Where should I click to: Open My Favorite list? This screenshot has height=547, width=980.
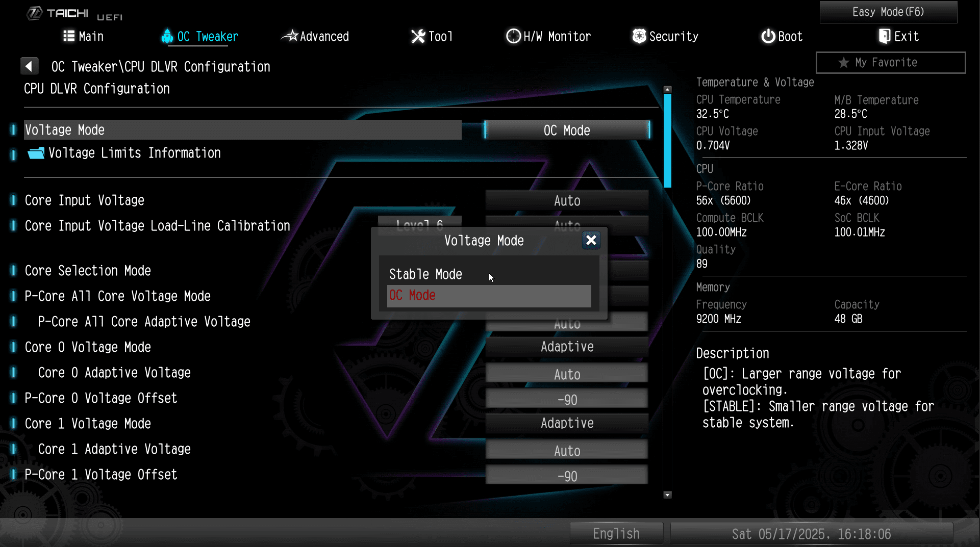click(891, 63)
